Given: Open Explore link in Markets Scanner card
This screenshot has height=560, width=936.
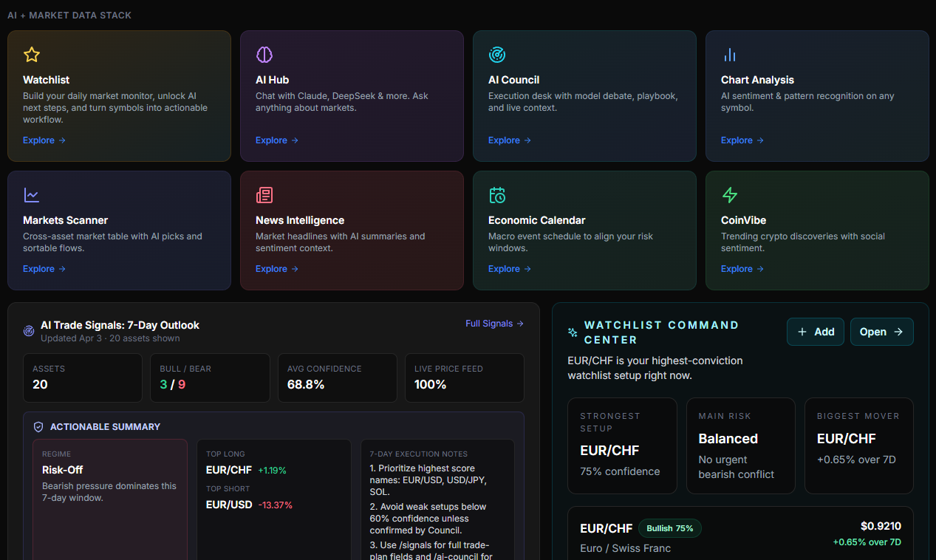Looking at the screenshot, I should click(x=44, y=269).
